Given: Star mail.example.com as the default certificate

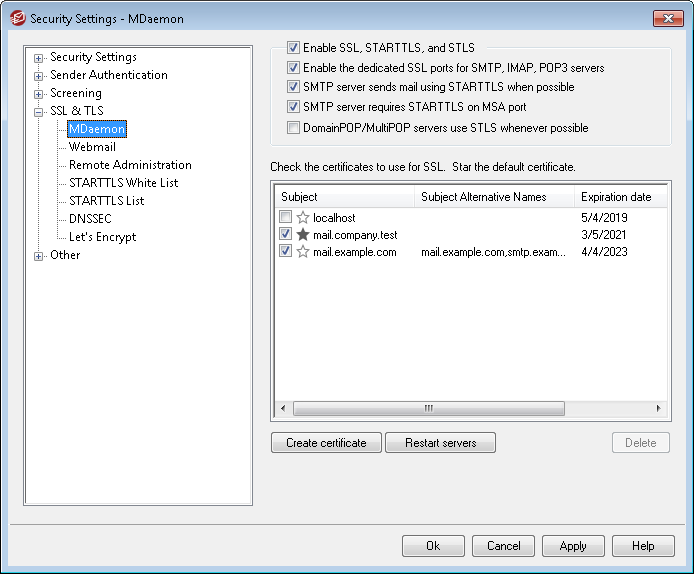Looking at the screenshot, I should pyautogui.click(x=303, y=252).
